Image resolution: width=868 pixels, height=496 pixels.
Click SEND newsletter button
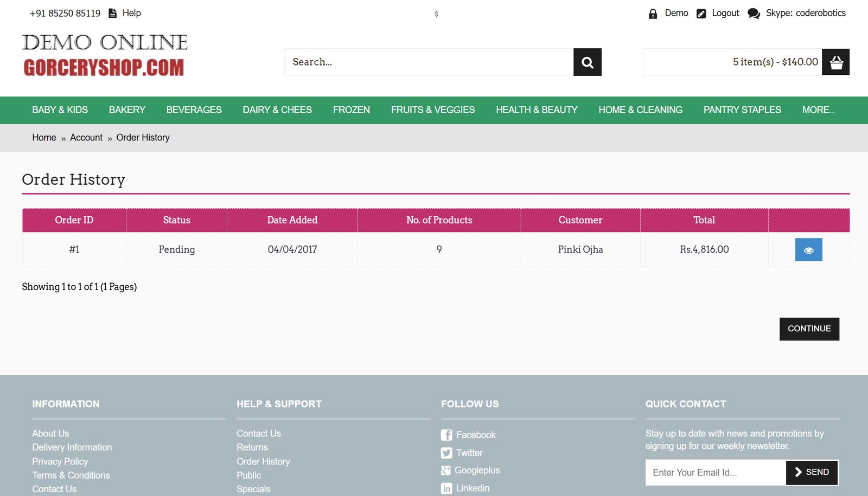[812, 473]
